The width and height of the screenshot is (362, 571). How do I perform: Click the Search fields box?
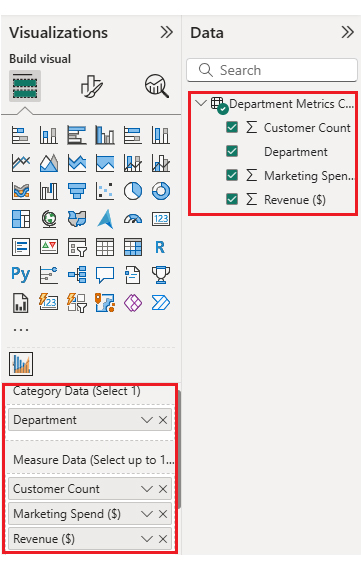[272, 70]
